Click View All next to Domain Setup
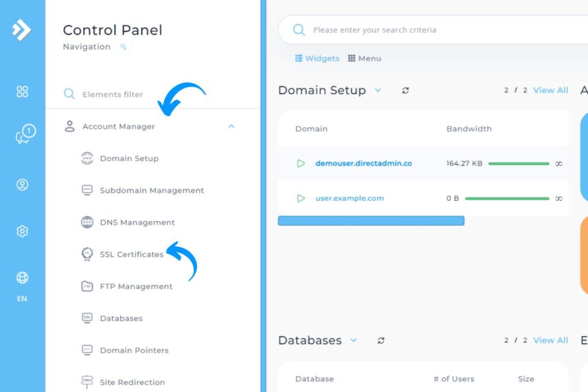 coord(550,90)
